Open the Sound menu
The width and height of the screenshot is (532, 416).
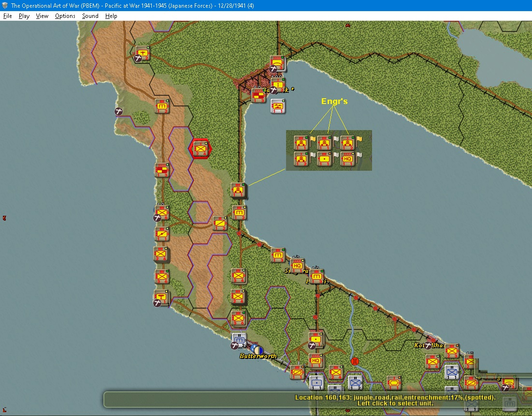pos(90,16)
